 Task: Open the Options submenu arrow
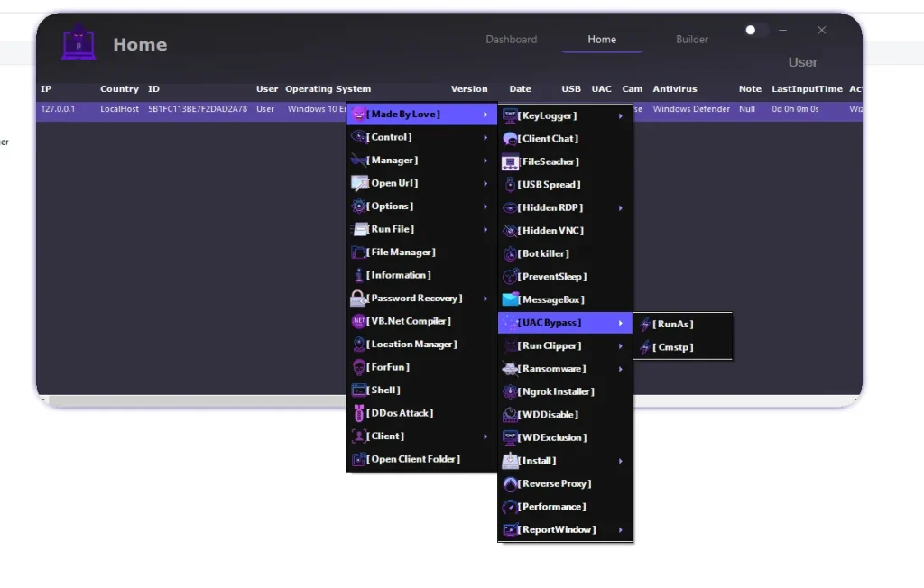click(x=485, y=206)
